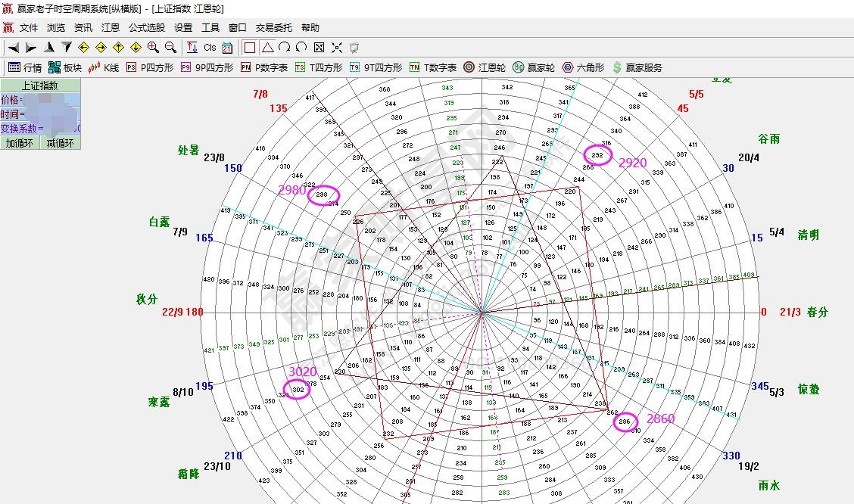Click the clockwise rotate arrow icon
Viewport: 854px width, 504px height.
(284, 47)
